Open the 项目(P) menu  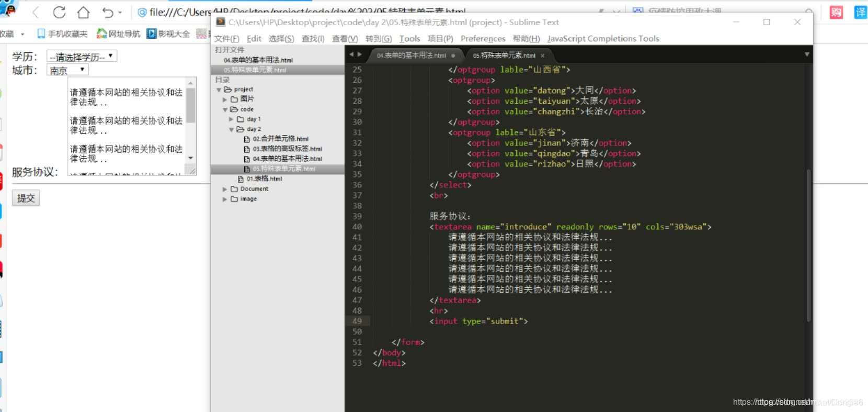tap(440, 38)
